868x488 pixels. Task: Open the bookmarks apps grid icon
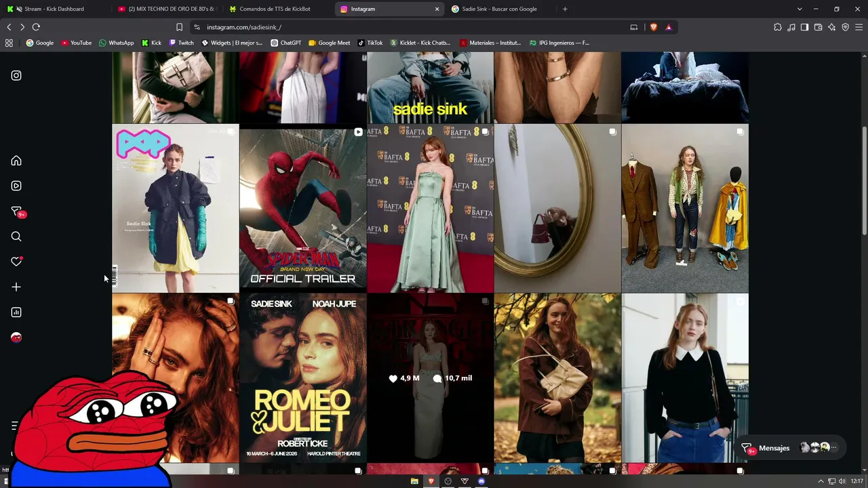(9, 43)
